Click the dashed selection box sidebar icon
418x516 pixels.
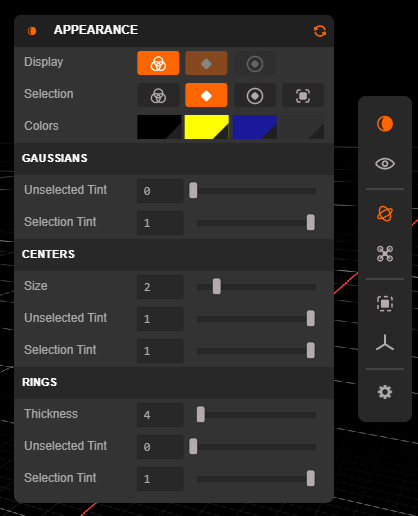[x=385, y=304]
